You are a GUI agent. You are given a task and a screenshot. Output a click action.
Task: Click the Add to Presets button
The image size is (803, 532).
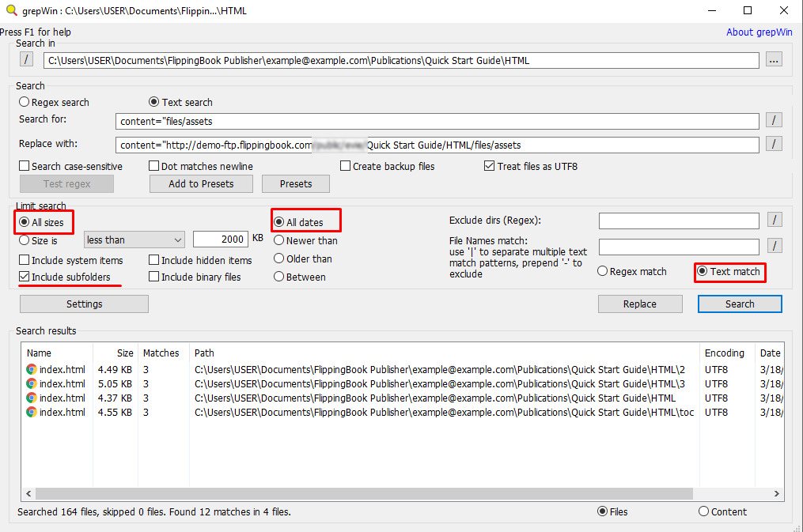(201, 183)
